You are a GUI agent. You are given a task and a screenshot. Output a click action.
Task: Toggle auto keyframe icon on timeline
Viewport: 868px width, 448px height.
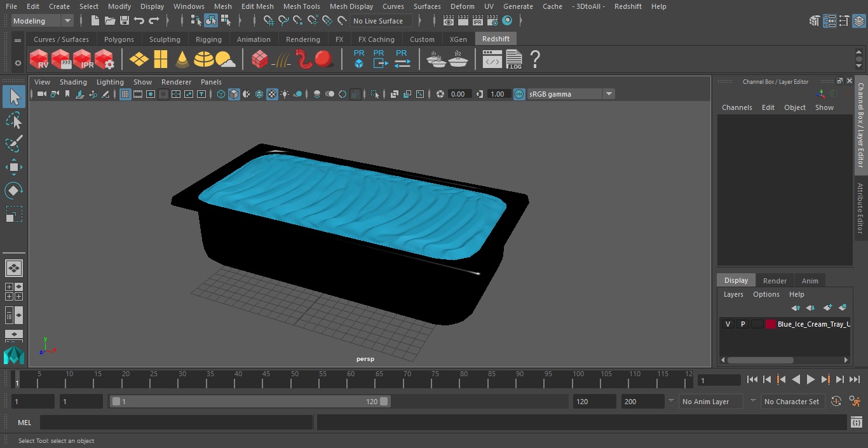(836, 401)
